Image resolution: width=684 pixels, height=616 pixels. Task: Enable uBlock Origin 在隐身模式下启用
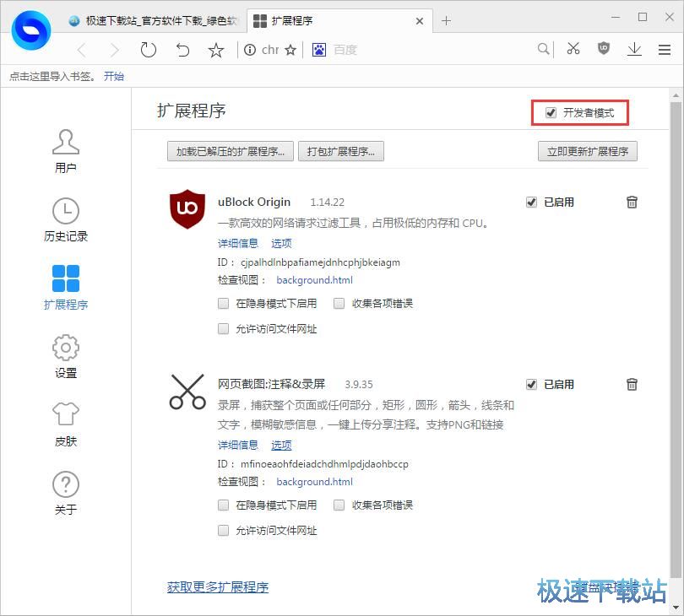223,304
